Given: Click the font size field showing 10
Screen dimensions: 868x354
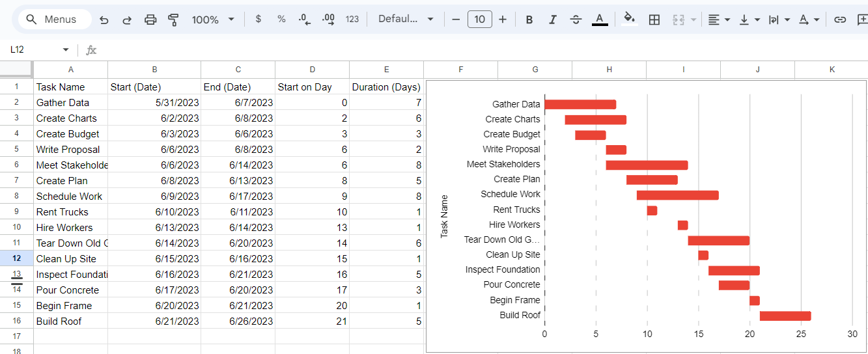Looking at the screenshot, I should coord(479,20).
